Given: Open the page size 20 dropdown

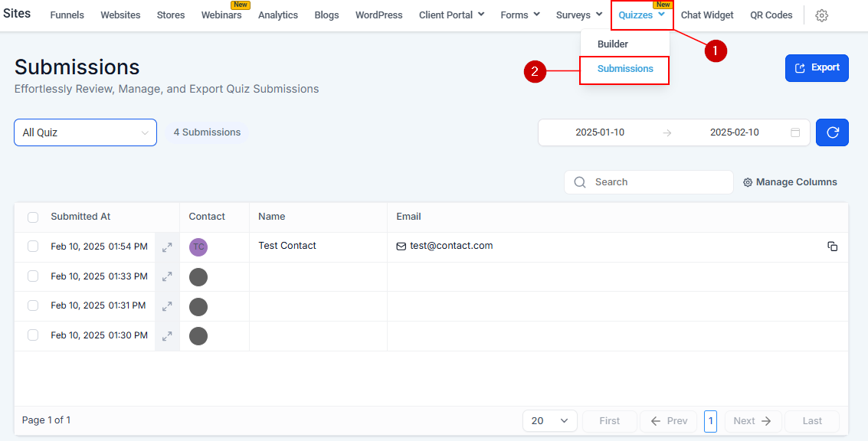Looking at the screenshot, I should [x=550, y=421].
